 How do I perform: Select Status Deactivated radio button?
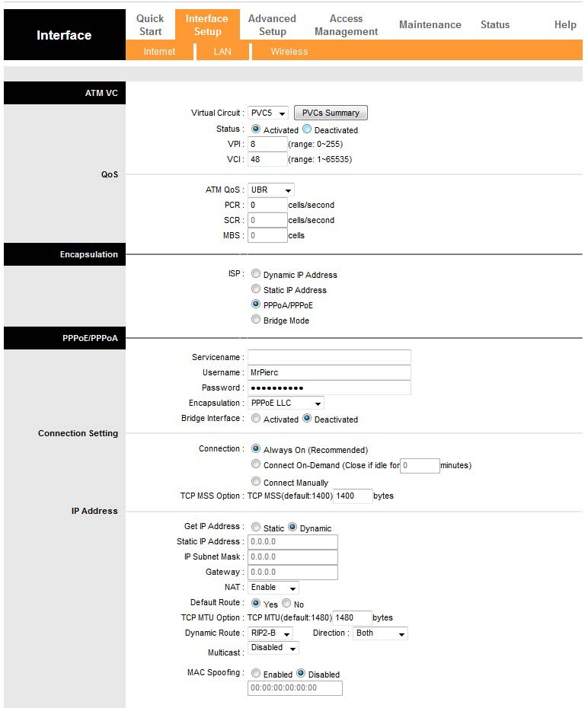point(307,129)
